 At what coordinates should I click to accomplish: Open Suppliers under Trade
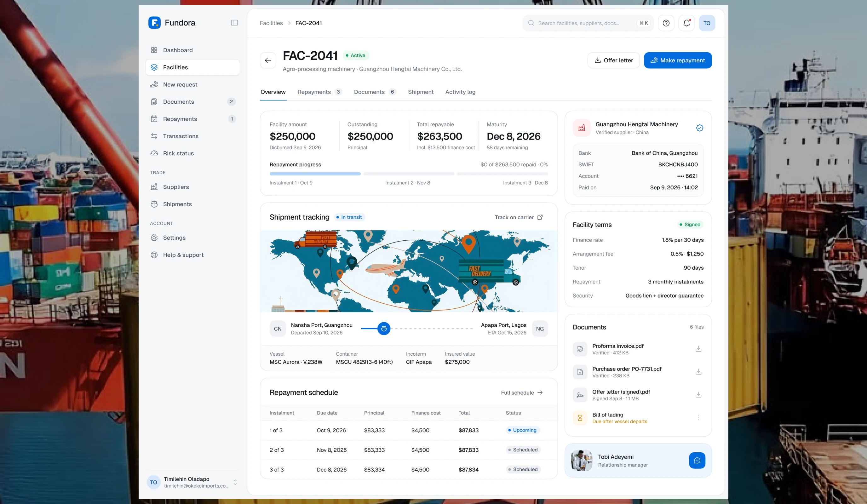click(x=193, y=187)
